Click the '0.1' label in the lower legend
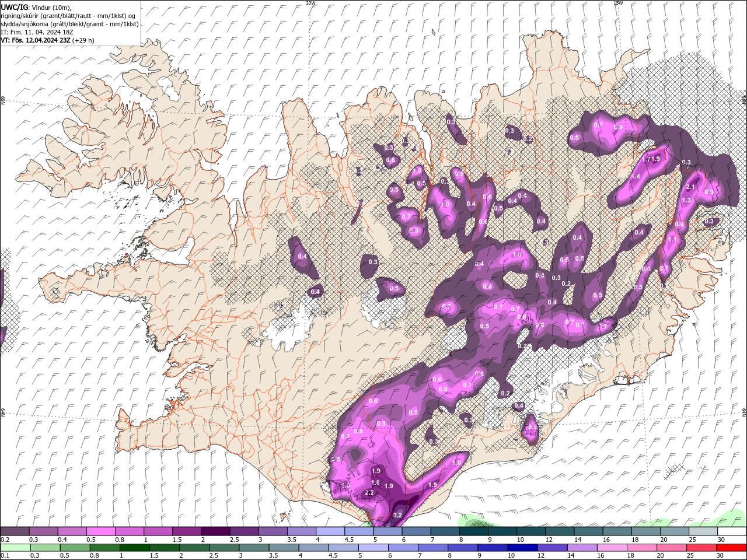747x560 pixels. pyautogui.click(x=5, y=556)
